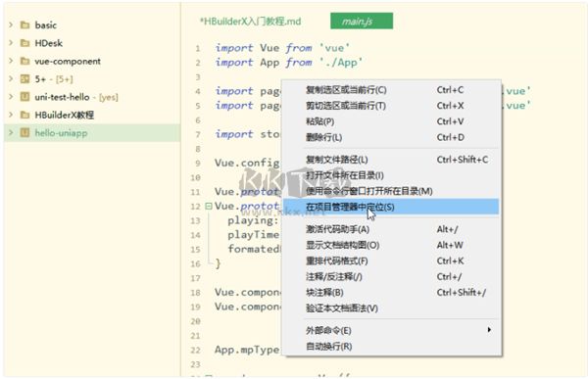Click the vue-component folder icon
The image size is (588, 379).
[25, 61]
